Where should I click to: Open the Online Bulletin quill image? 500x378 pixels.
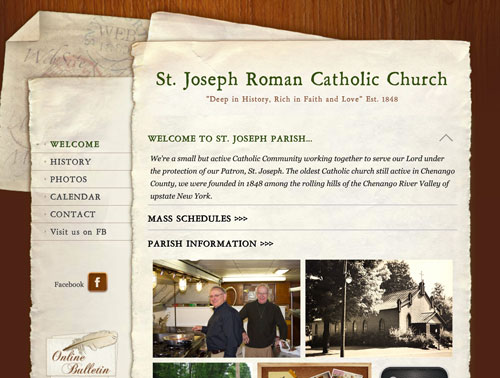coord(82,353)
